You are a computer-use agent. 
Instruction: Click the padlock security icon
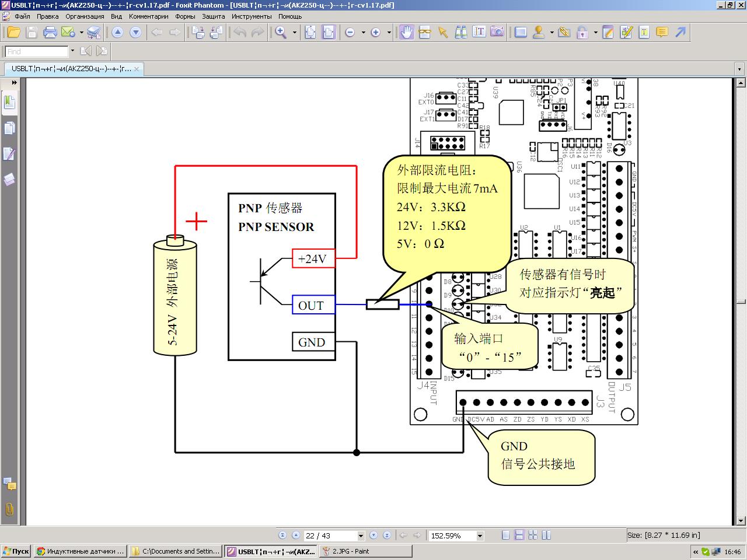coord(582,32)
